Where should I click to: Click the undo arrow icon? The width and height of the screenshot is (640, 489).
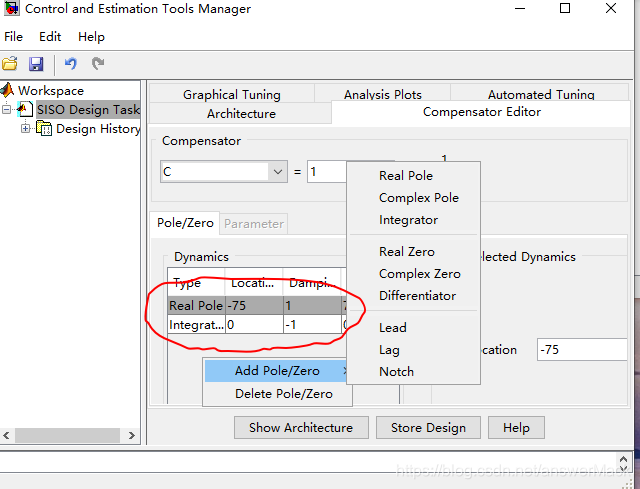71,64
